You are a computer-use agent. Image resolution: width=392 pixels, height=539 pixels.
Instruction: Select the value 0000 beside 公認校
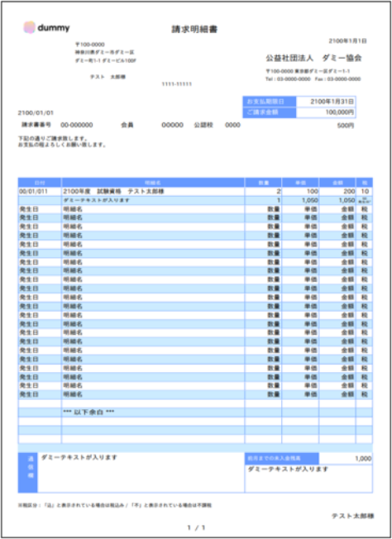click(x=232, y=125)
